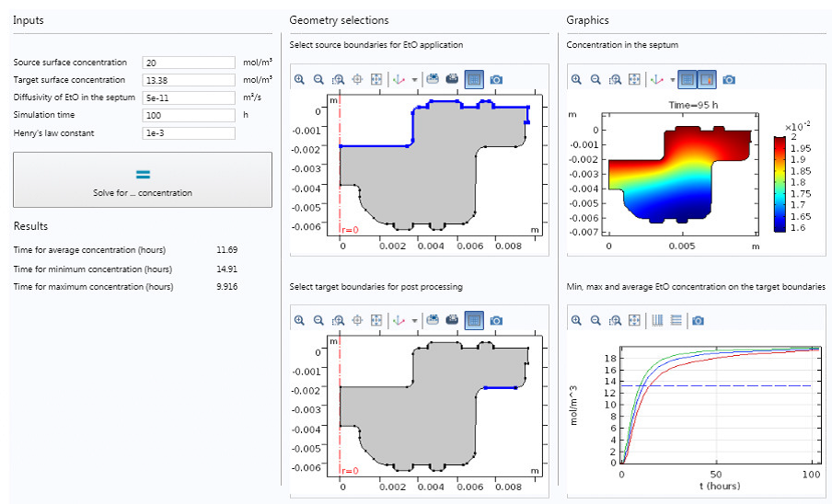Open view dropdown arrow in target boundaries toolbar

[414, 321]
